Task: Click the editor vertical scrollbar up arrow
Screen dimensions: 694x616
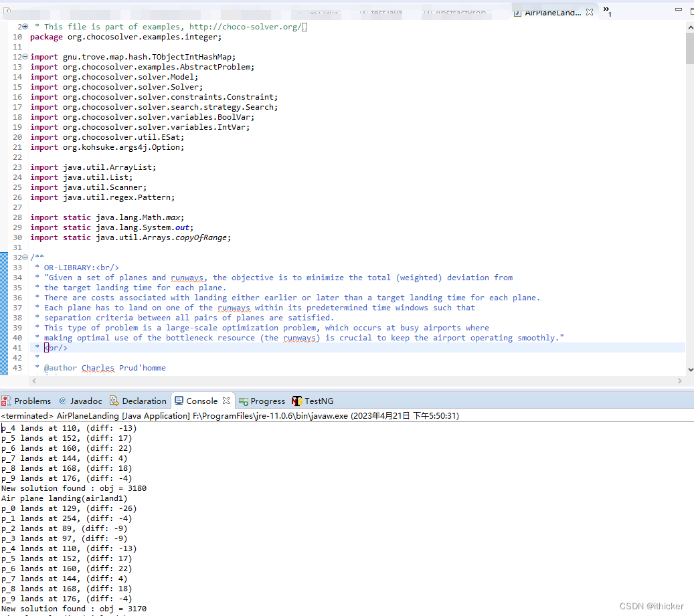Action: (x=690, y=27)
